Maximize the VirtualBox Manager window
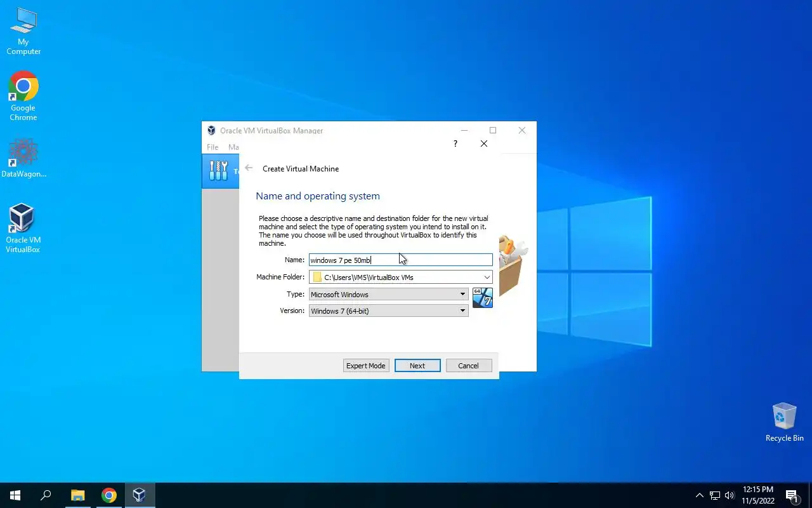812x508 pixels. click(x=493, y=131)
